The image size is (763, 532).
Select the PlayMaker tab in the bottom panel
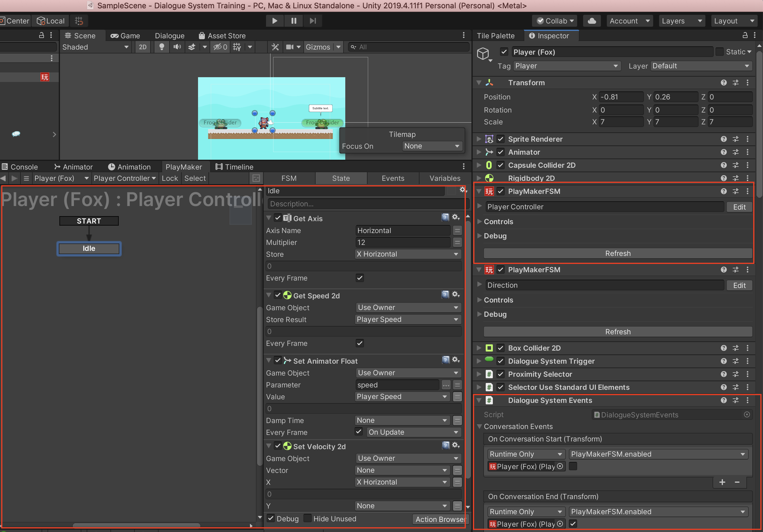pos(183,167)
